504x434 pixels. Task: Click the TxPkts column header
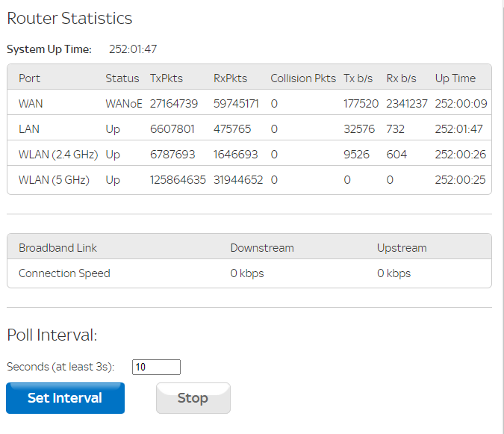click(x=166, y=78)
